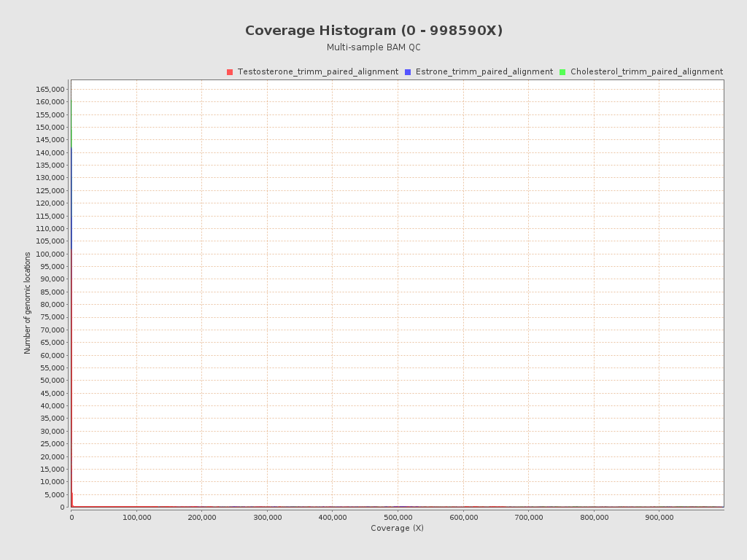Image resolution: width=747 pixels, height=560 pixels.
Task: Click the 10,000 y-axis tick label
Action: [x=52, y=482]
